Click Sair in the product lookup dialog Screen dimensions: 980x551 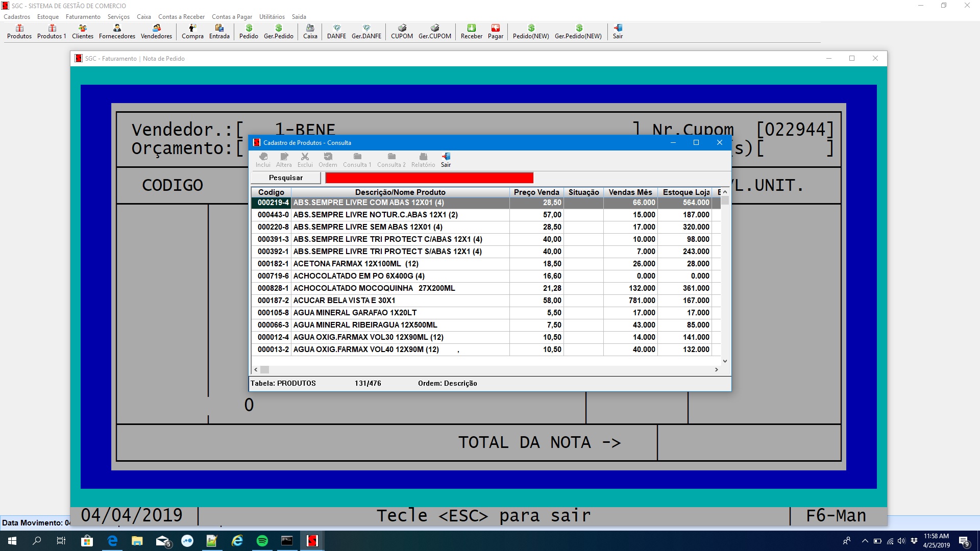(446, 159)
